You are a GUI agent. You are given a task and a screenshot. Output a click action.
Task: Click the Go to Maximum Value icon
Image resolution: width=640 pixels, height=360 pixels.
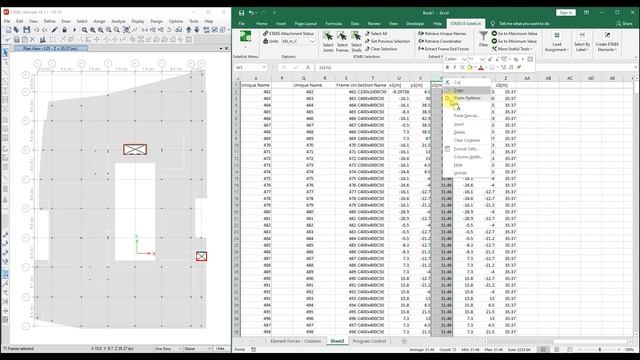(x=494, y=33)
